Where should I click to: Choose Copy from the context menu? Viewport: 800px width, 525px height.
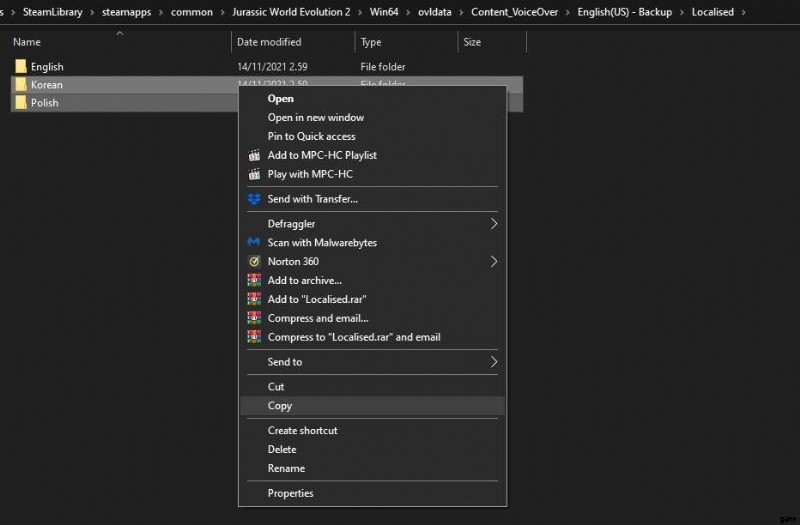[x=280, y=406]
